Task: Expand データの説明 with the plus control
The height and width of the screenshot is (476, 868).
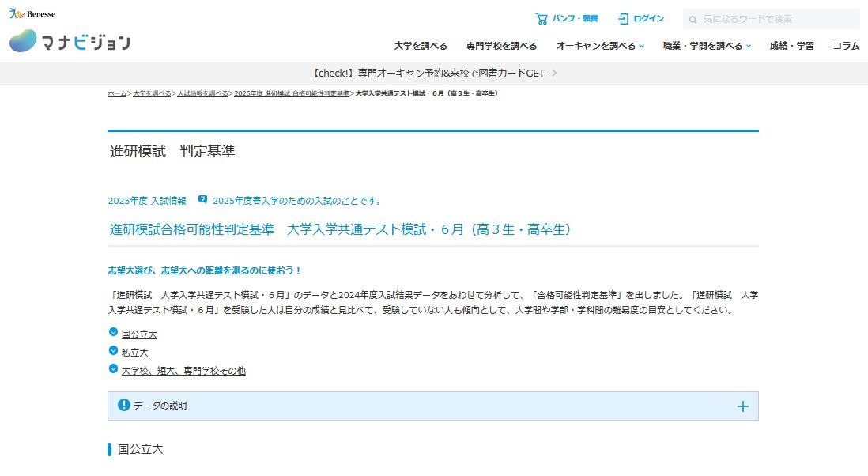Action: click(742, 406)
